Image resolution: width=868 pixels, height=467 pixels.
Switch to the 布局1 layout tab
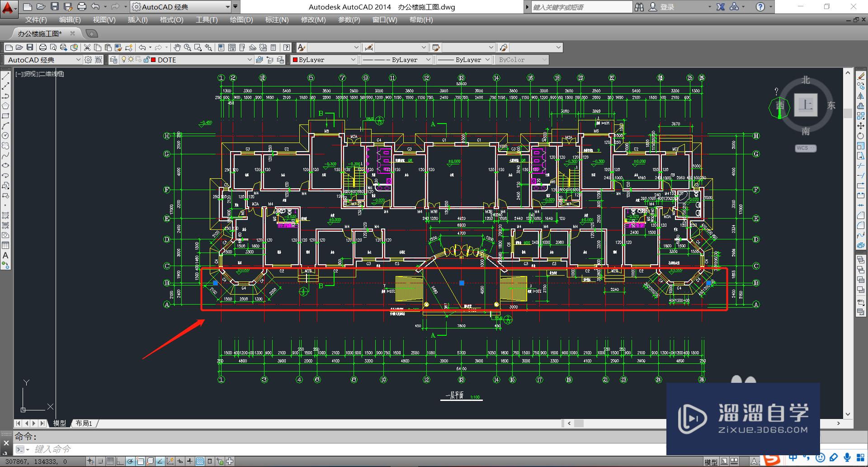pyautogui.click(x=84, y=423)
